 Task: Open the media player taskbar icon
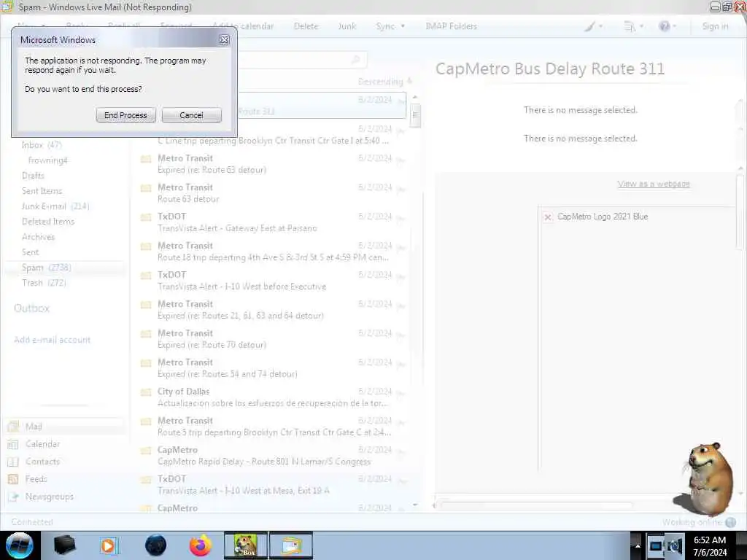[x=109, y=545]
